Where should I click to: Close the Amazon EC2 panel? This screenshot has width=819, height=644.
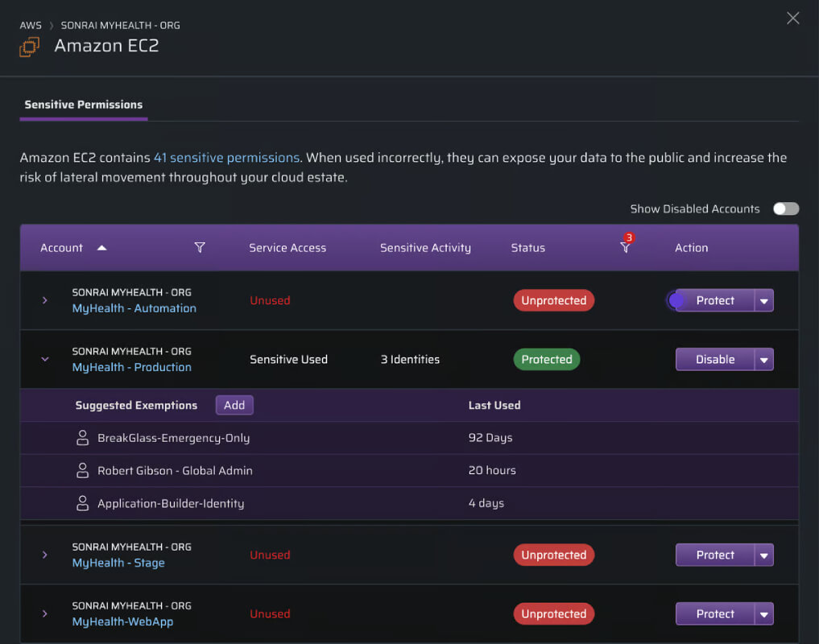792,19
